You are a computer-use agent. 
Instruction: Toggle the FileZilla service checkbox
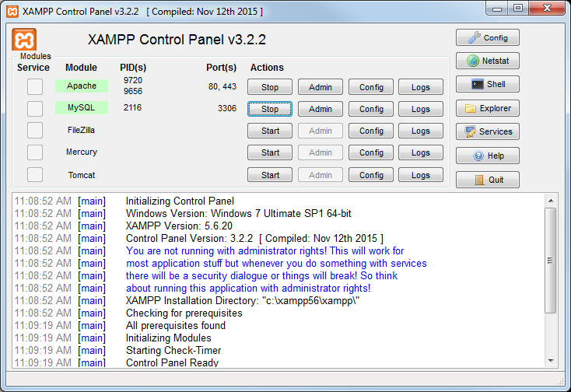35,130
